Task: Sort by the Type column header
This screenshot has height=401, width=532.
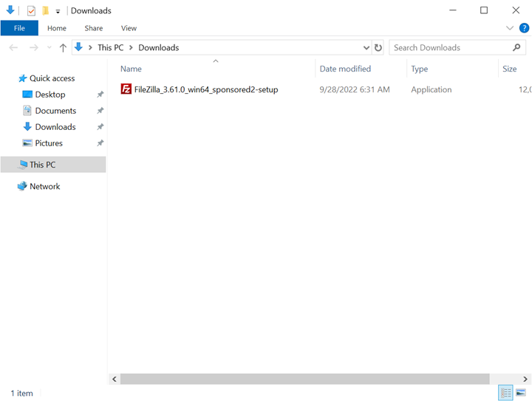Action: (x=420, y=69)
